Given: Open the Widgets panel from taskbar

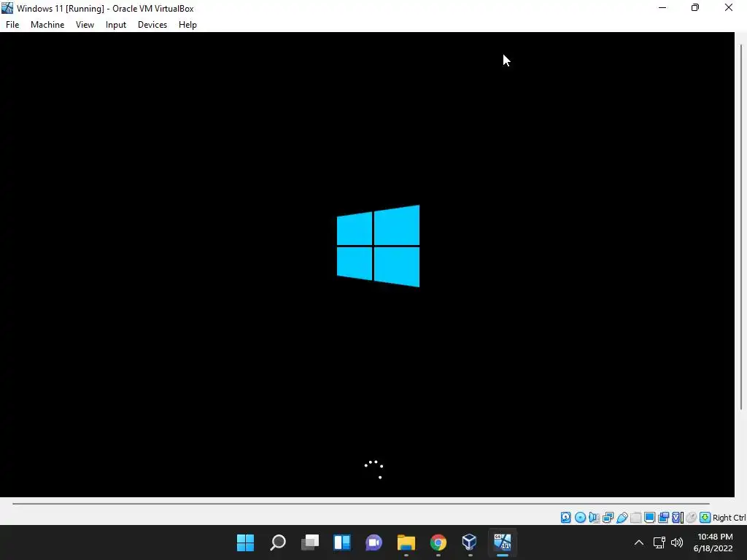Looking at the screenshot, I should 342,542.
